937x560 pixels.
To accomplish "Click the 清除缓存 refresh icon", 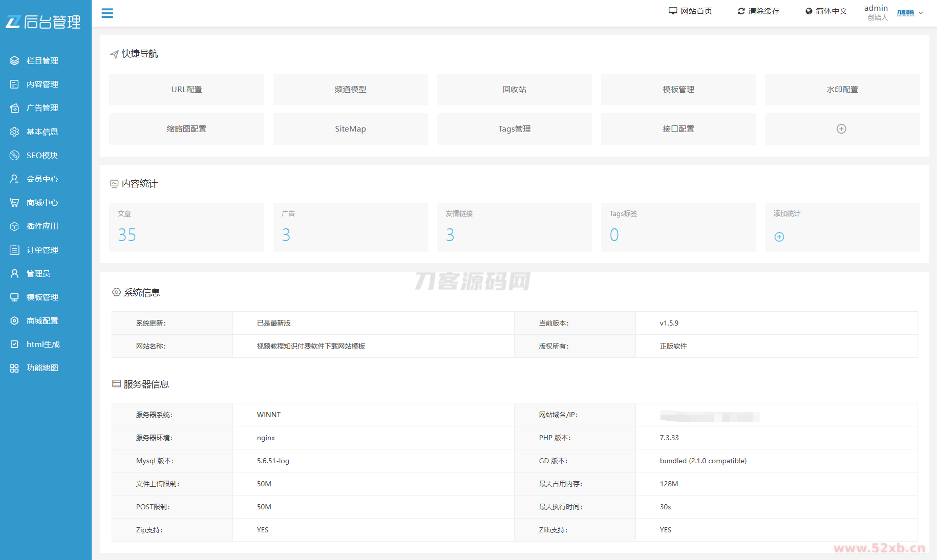I will click(x=741, y=11).
